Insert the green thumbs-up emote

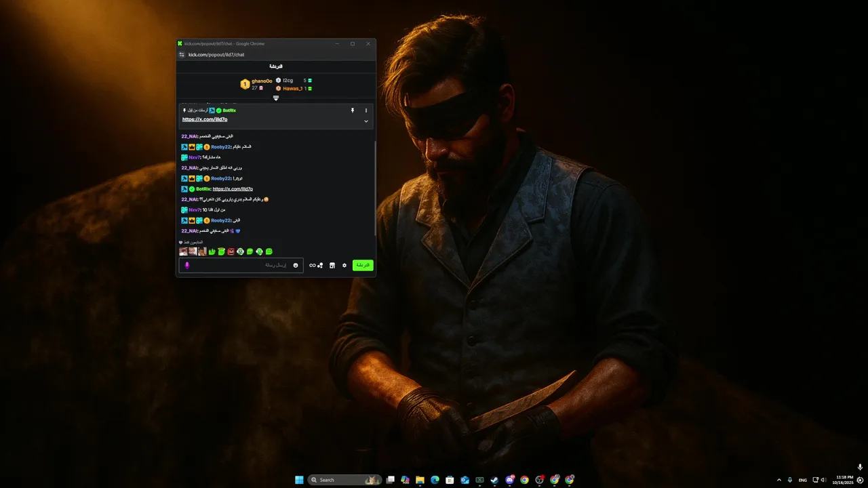[x=212, y=251]
